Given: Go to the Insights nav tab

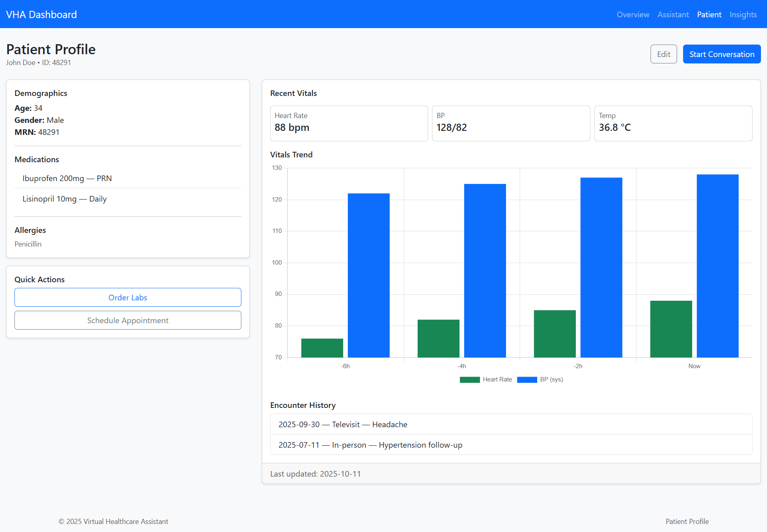Looking at the screenshot, I should (743, 14).
